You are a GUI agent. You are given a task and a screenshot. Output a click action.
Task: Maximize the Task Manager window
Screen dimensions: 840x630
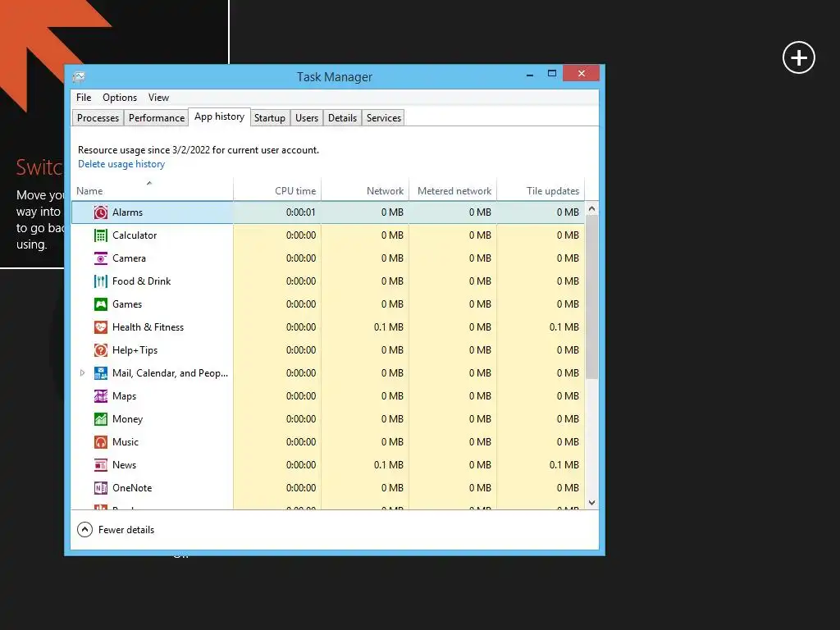coord(552,73)
